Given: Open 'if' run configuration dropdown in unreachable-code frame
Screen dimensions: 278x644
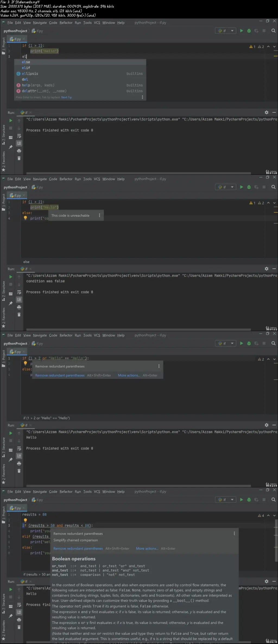Looking at the screenshot, I should (226, 187).
